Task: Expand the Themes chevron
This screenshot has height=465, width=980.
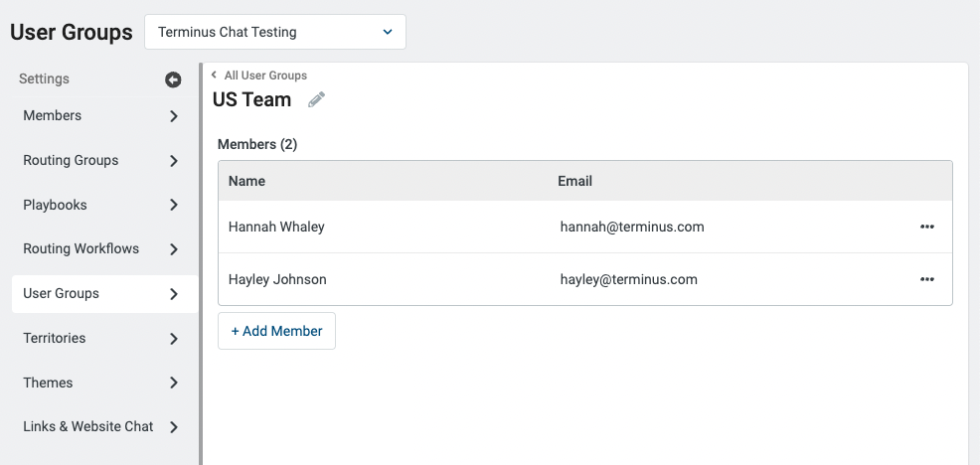Action: (174, 383)
